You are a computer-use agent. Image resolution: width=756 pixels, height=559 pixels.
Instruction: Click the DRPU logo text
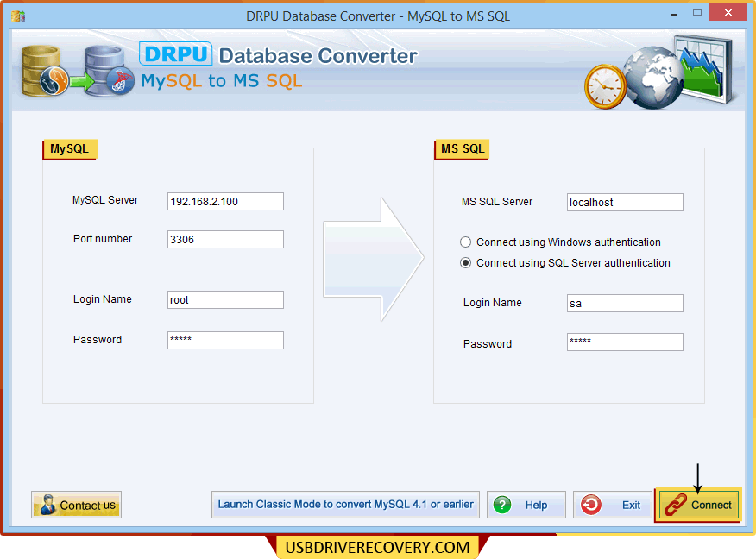(x=175, y=53)
